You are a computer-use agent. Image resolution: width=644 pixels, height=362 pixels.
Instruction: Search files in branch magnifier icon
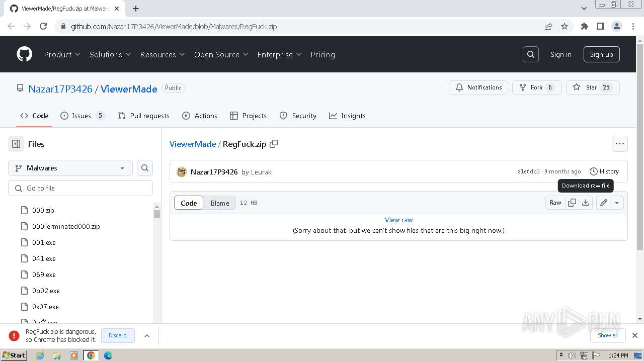click(x=145, y=168)
